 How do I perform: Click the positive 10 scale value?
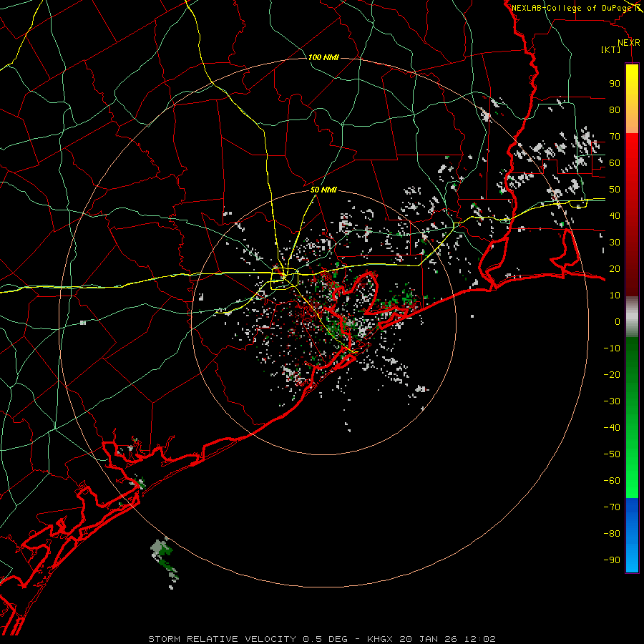[x=615, y=296]
